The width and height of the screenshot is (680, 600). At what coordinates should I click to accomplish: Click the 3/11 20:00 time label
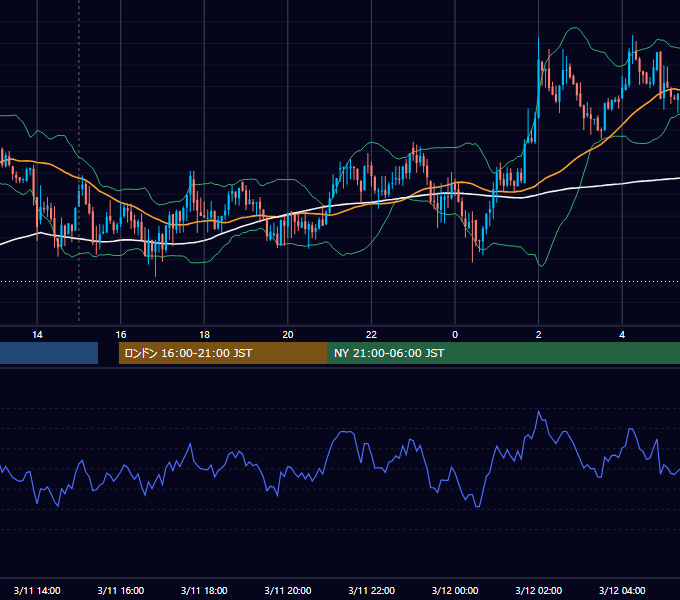(288, 590)
